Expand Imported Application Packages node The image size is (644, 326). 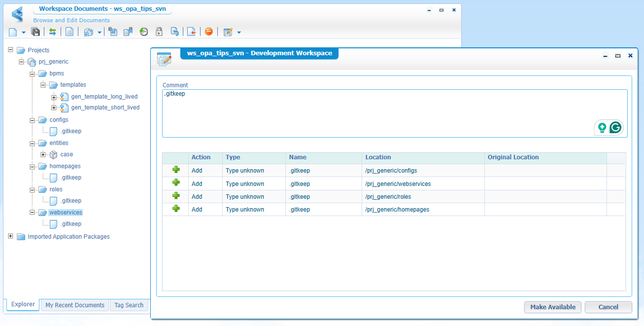[x=10, y=236]
